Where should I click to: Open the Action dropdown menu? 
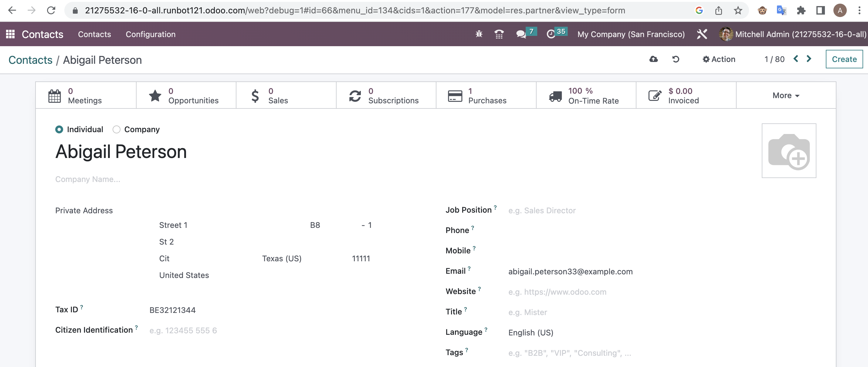click(719, 59)
